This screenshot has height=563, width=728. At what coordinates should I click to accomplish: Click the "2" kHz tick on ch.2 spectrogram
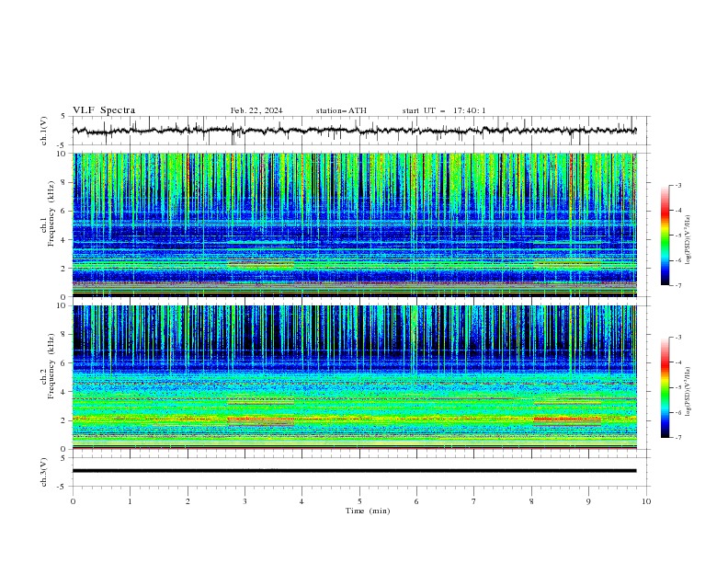tap(64, 420)
